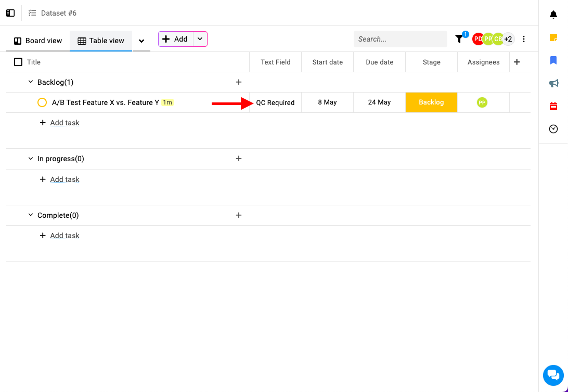Focus the Search field
Screen dimensions: 568x392
401,39
